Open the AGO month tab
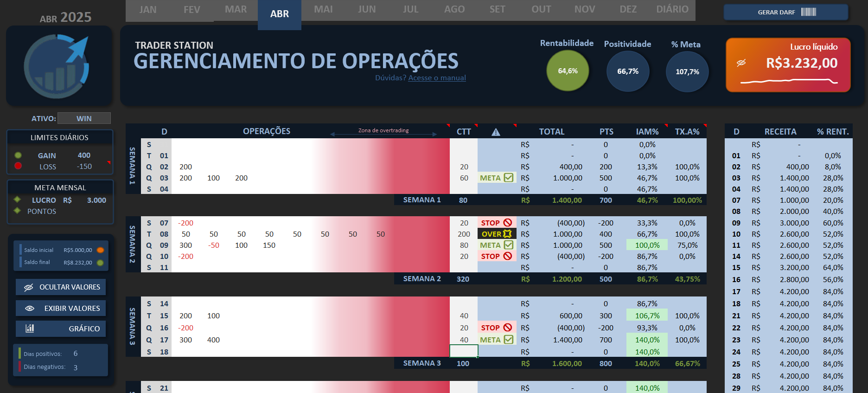 pyautogui.click(x=454, y=10)
